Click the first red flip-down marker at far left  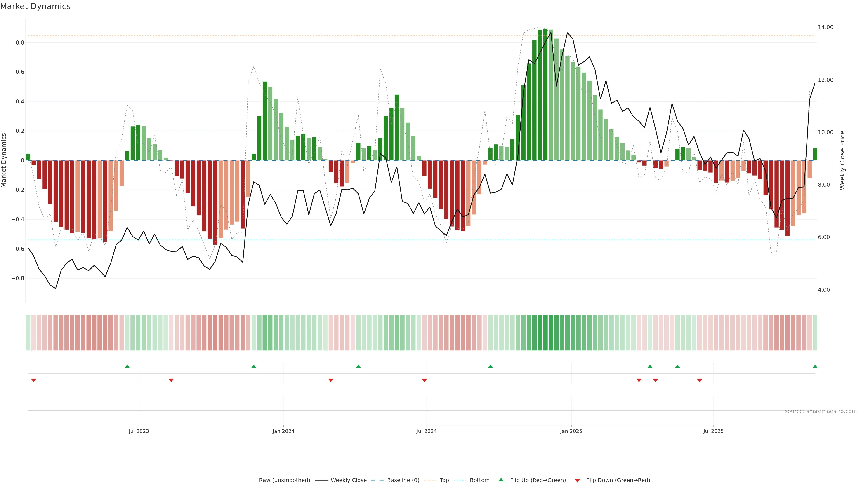click(33, 380)
